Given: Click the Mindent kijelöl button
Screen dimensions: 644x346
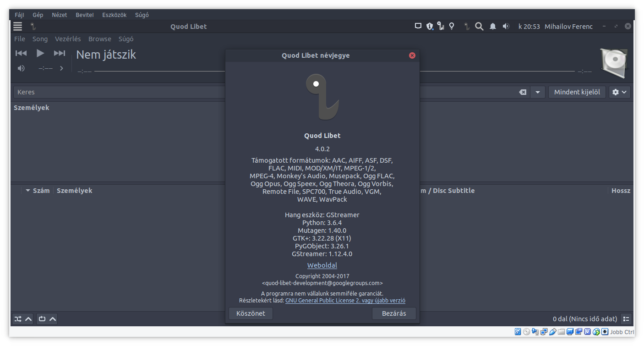Looking at the screenshot, I should pyautogui.click(x=577, y=92).
